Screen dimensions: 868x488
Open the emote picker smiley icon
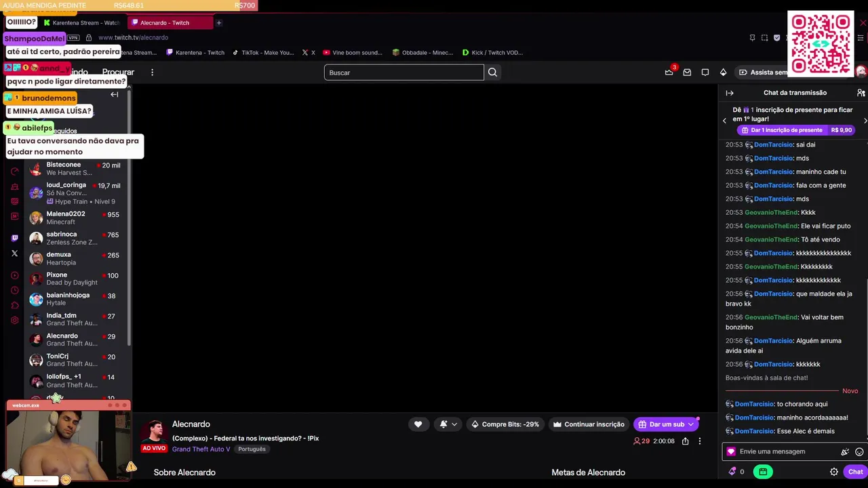coord(859,452)
